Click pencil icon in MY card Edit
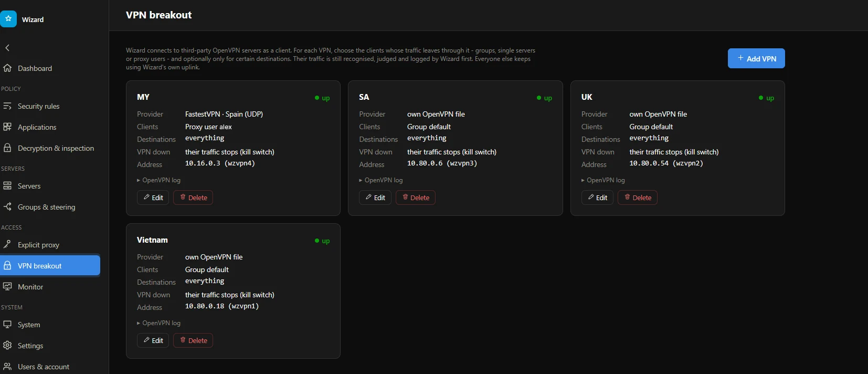Screen dimensions: 868x374 pos(146,198)
